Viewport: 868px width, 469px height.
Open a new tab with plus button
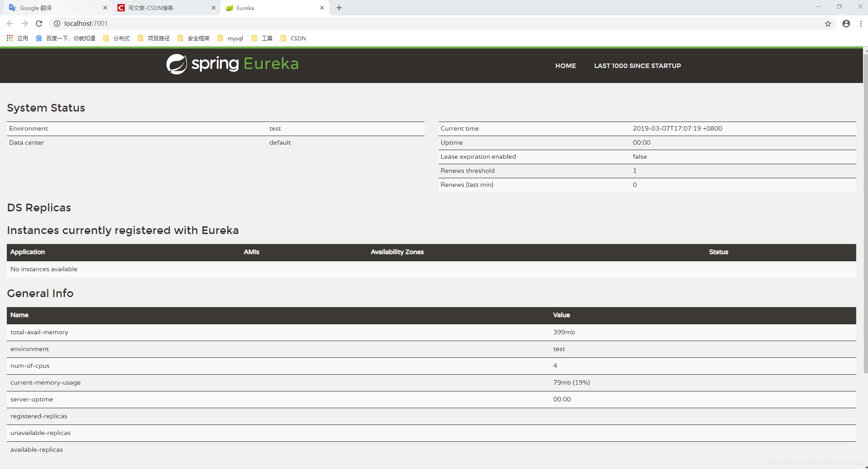(339, 8)
